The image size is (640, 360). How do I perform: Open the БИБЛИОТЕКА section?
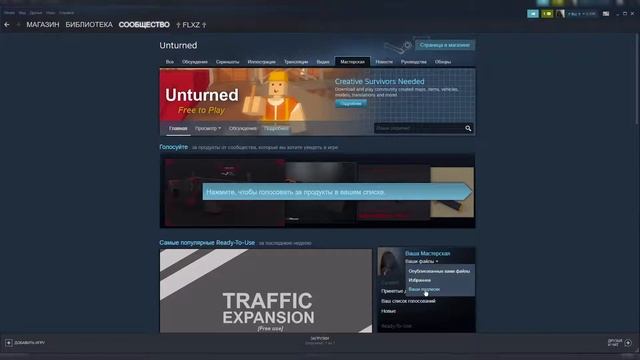pos(89,25)
